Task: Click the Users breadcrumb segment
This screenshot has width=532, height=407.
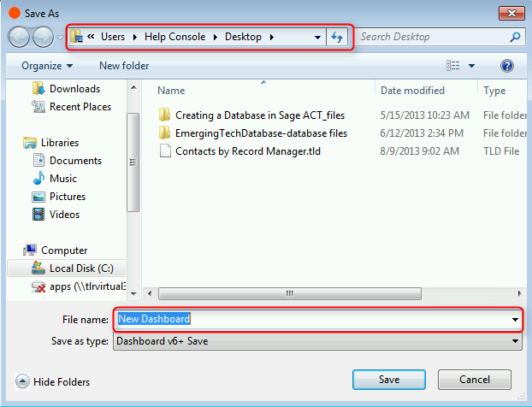Action: click(x=113, y=37)
